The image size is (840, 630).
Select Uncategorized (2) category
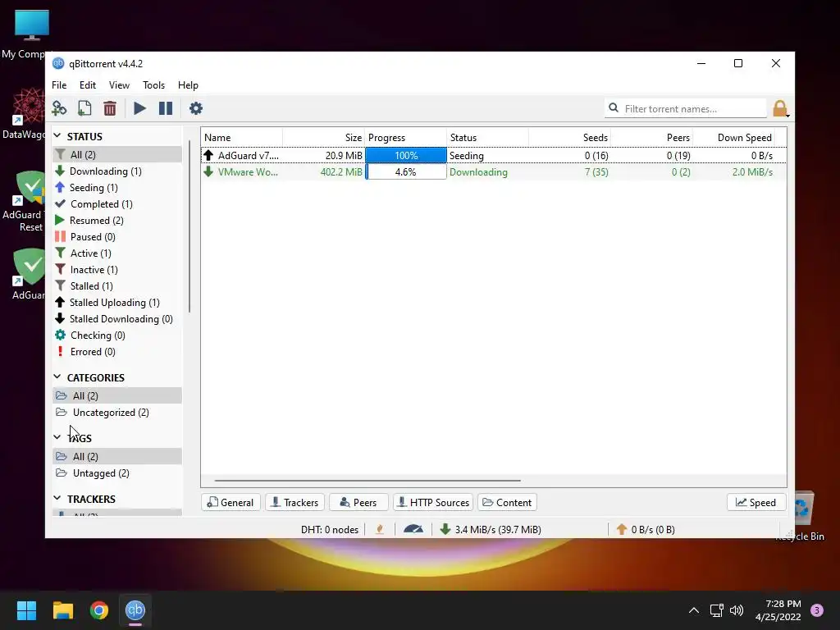click(x=111, y=412)
